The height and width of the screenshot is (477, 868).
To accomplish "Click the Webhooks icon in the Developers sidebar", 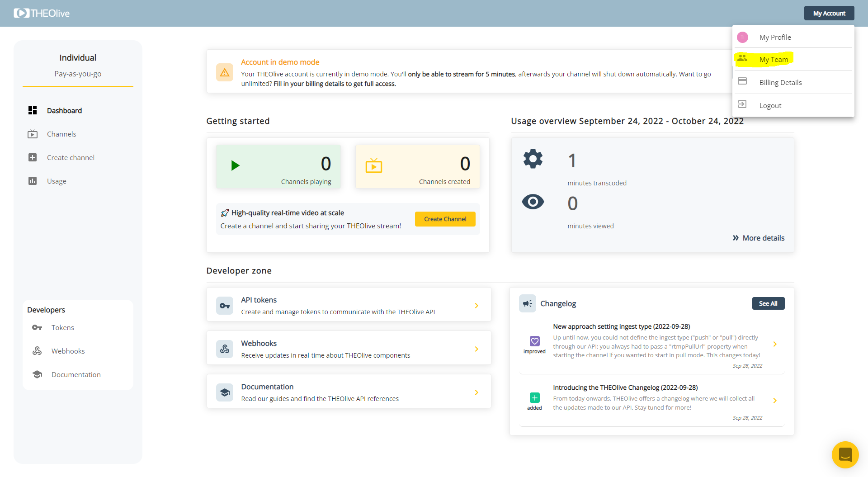I will [37, 351].
